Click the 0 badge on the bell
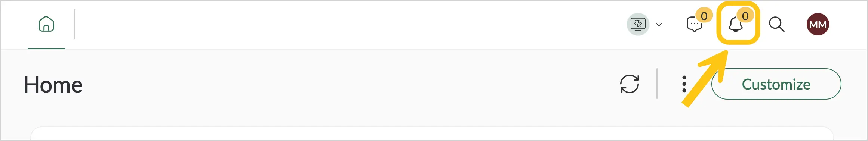 (x=745, y=16)
